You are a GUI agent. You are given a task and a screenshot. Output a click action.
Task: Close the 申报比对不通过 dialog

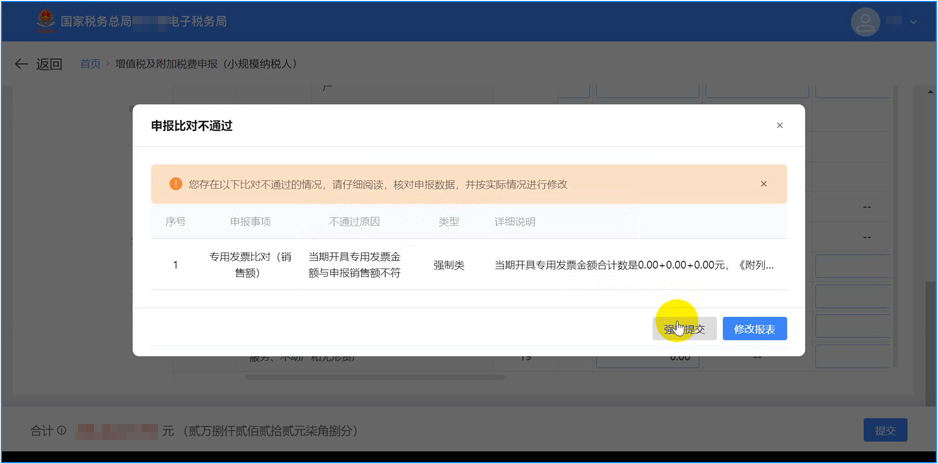[x=780, y=126]
